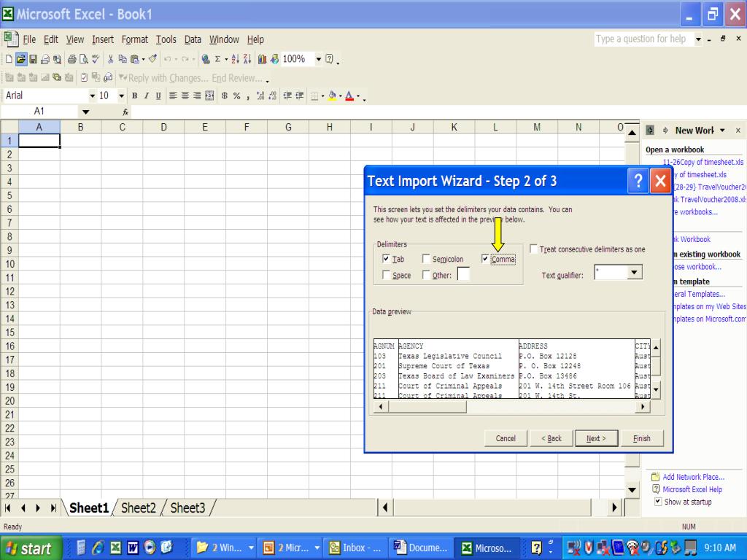This screenshot has width=747, height=560.
Task: Click the Open file folder icon
Action: coord(21,59)
